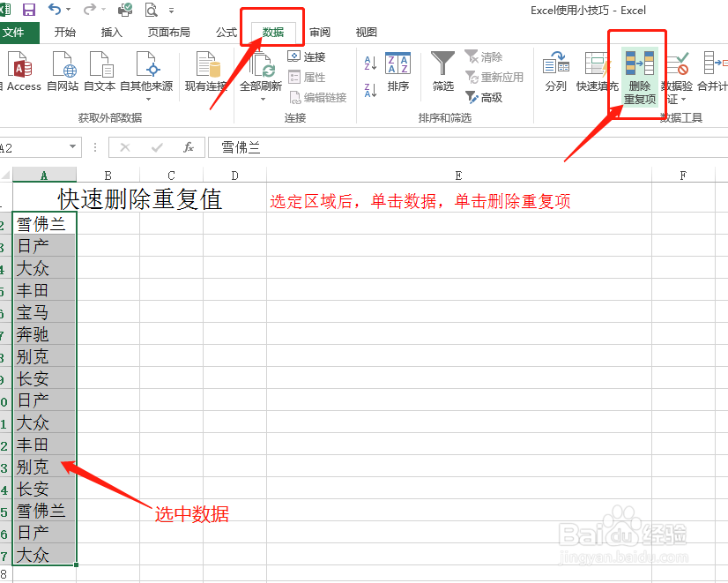Switch to the 页面布局 ribbon tab
Image resolution: width=728 pixels, height=583 pixels.
click(169, 32)
